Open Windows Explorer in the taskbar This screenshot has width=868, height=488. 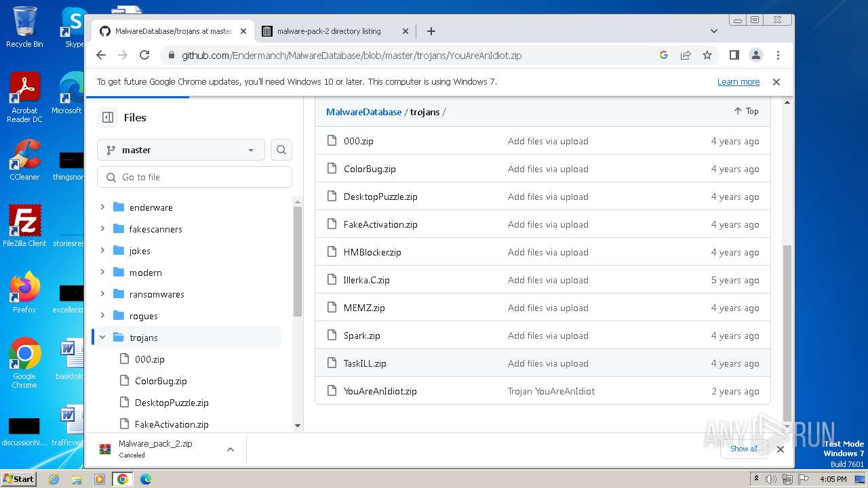77,479
